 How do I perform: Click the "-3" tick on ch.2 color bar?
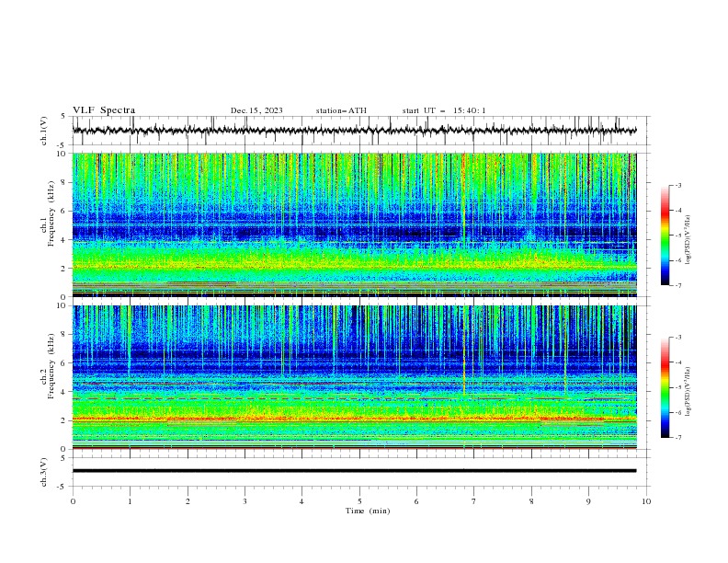[x=677, y=338]
